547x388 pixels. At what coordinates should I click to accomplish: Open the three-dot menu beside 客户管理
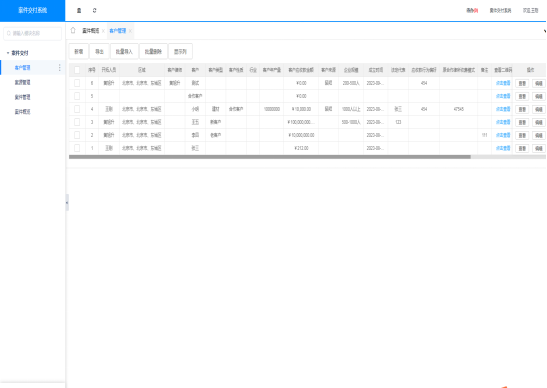pyautogui.click(x=60, y=67)
